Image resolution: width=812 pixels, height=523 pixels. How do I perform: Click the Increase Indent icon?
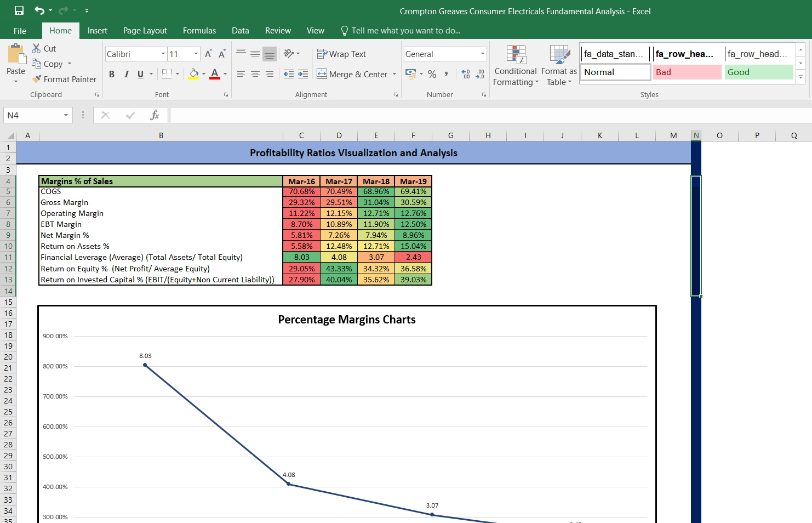pyautogui.click(x=303, y=74)
